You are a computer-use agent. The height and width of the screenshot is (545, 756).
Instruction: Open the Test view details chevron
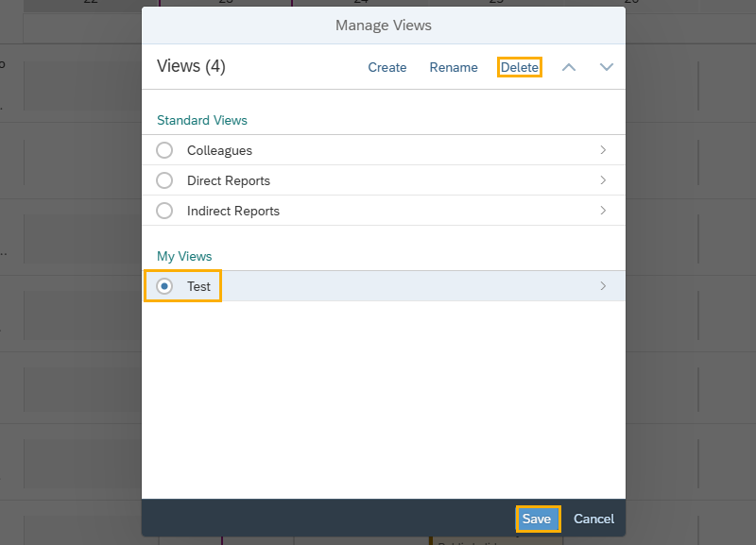tap(603, 286)
